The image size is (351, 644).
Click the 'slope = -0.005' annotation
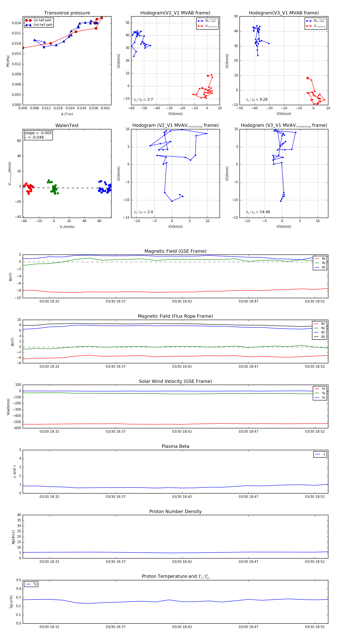[38, 133]
